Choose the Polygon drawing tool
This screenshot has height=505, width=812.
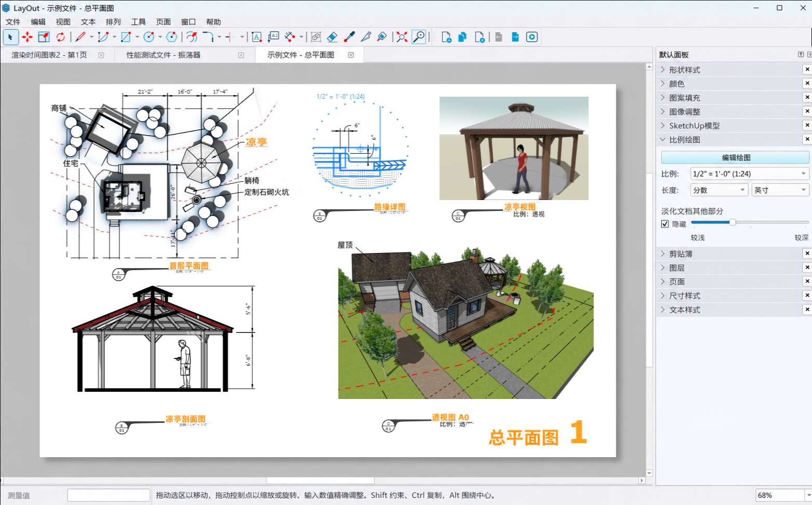click(171, 37)
